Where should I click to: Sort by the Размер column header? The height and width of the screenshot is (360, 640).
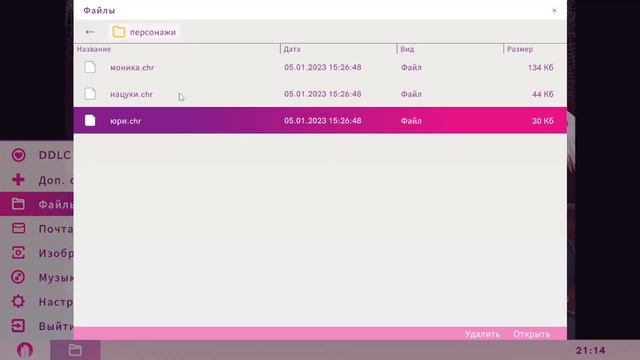[520, 49]
